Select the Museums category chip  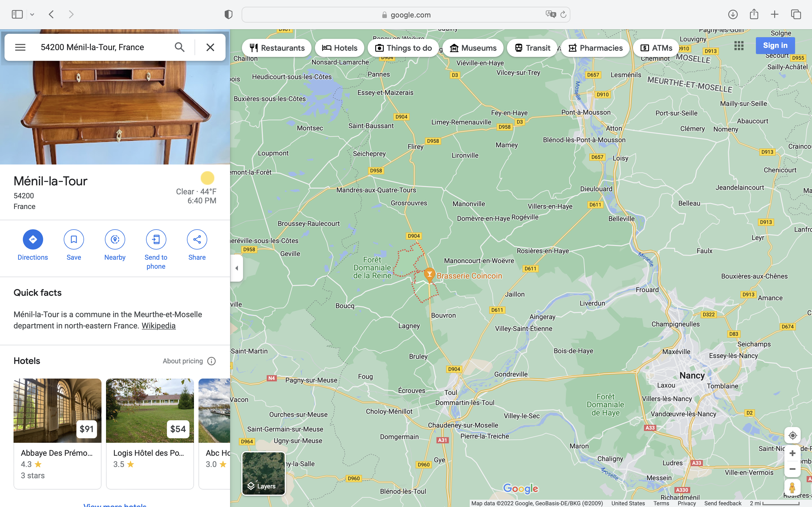[x=473, y=48]
